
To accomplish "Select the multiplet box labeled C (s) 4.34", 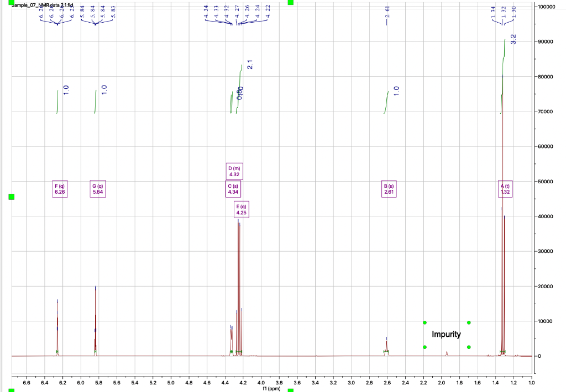I will coord(234,189).
